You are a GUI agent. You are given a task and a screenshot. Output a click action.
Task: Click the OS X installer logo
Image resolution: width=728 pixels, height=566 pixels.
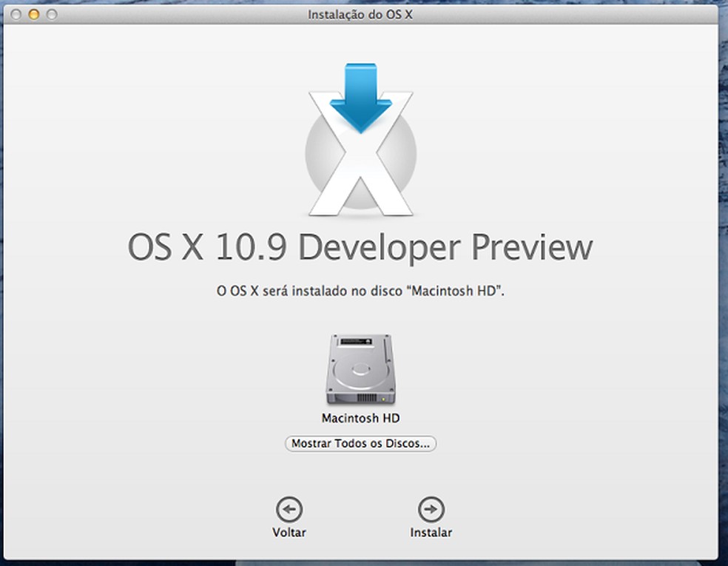pos(361,140)
